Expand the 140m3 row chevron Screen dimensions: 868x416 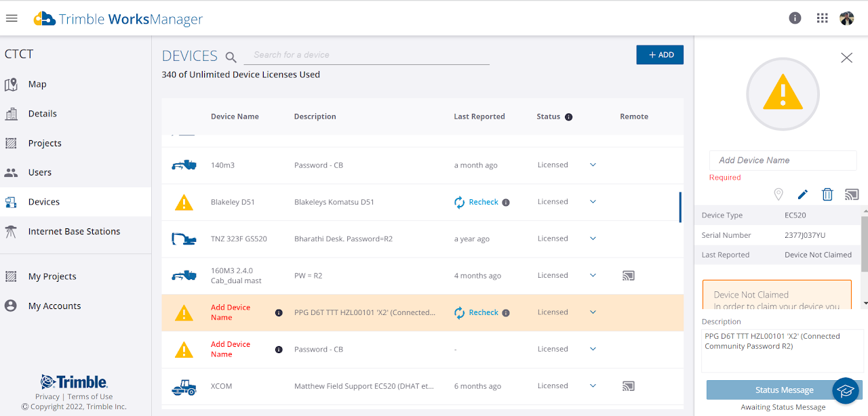click(x=593, y=165)
